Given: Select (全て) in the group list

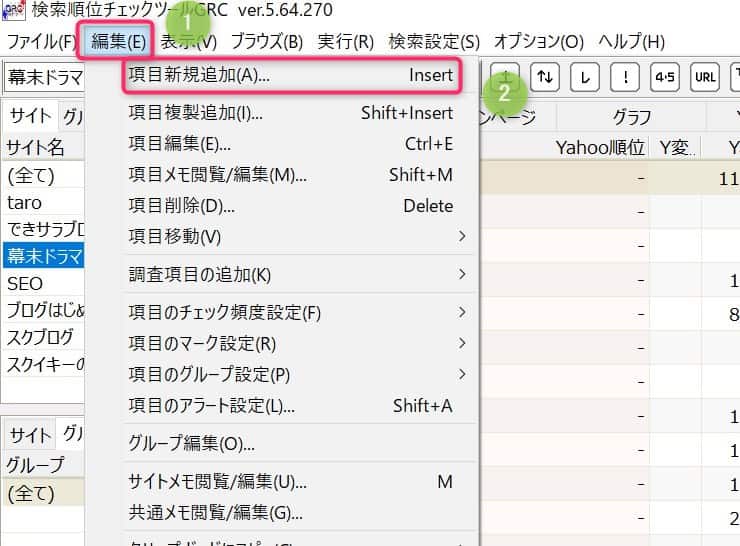Looking at the screenshot, I should (43, 494).
